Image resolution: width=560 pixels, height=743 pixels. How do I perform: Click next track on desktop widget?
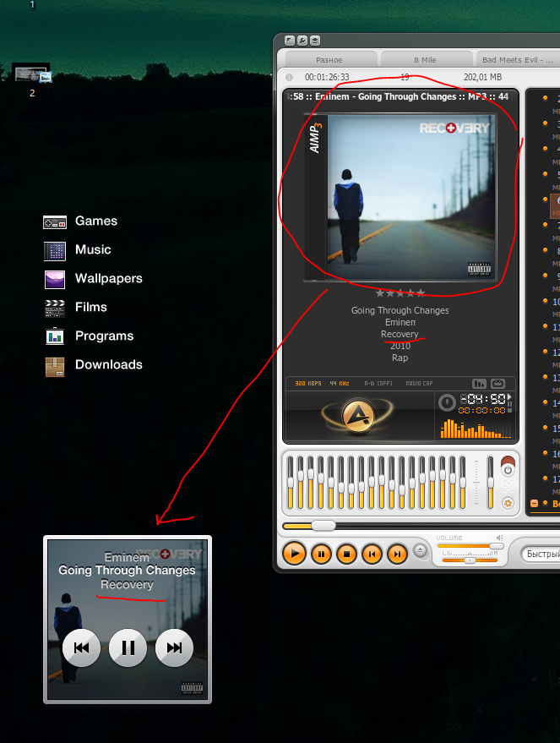[x=174, y=647]
